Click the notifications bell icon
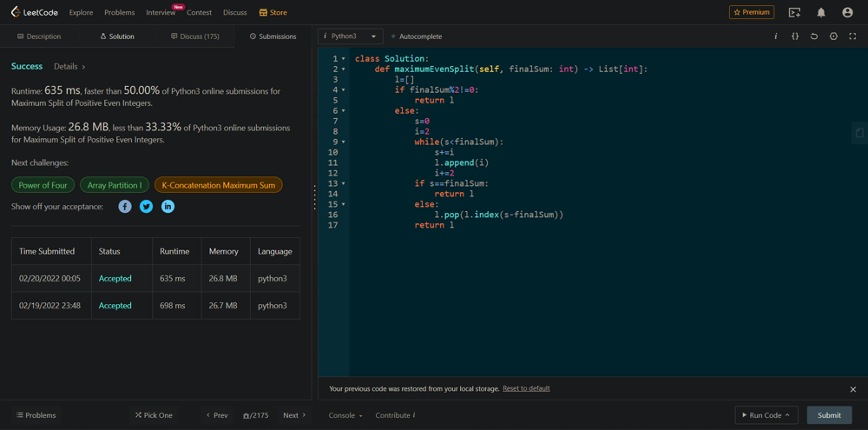The image size is (868, 430). click(821, 12)
